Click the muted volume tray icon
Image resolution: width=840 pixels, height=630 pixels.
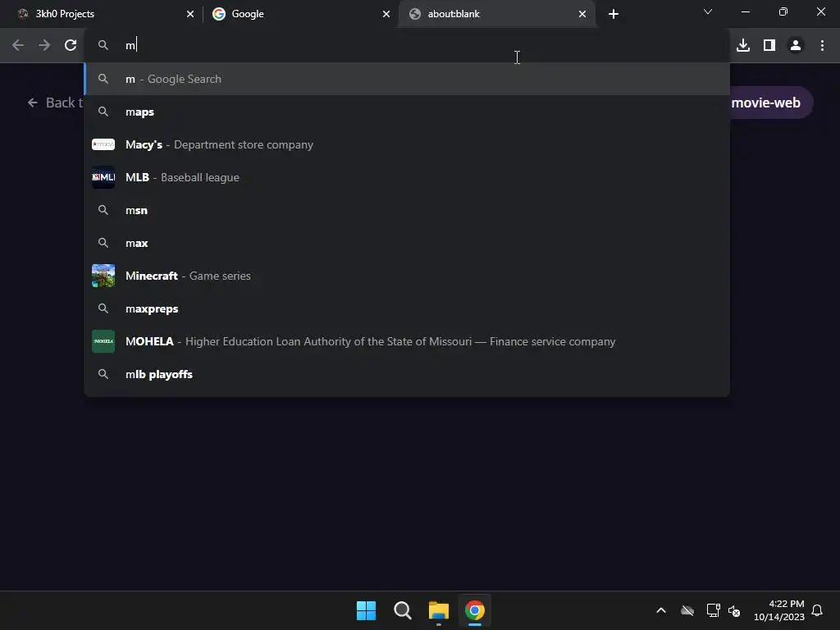pos(734,610)
